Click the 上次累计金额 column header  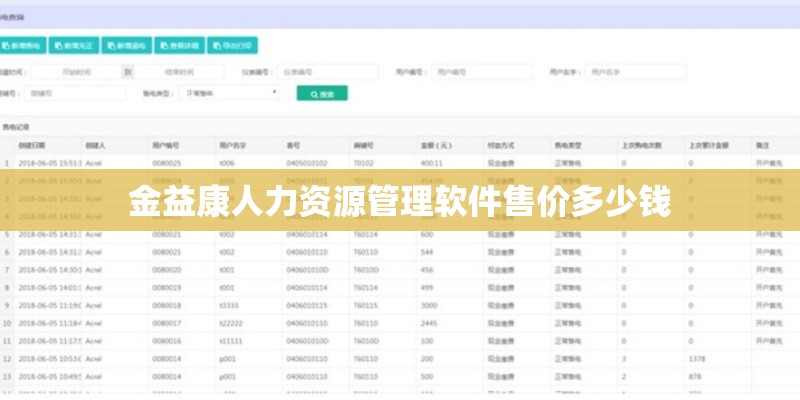[709, 145]
